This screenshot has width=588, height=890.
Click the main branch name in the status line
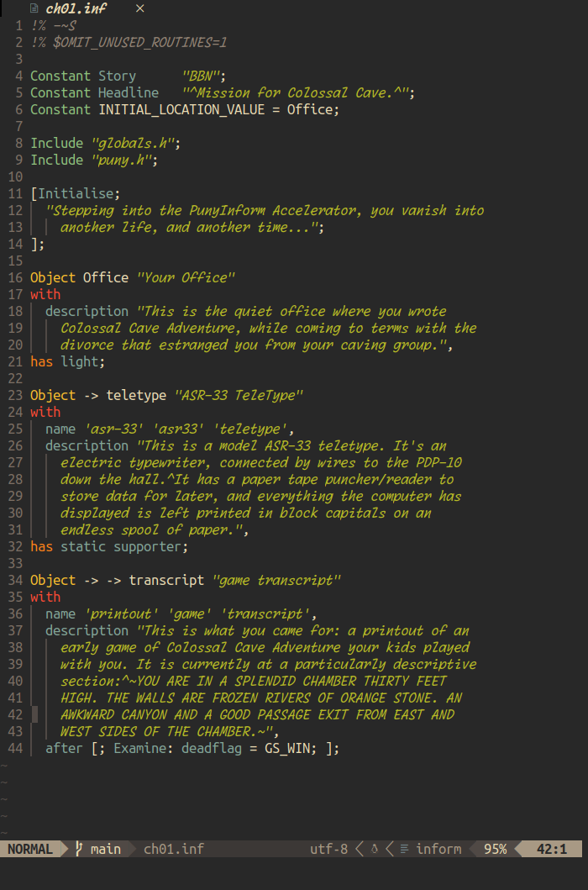106,849
